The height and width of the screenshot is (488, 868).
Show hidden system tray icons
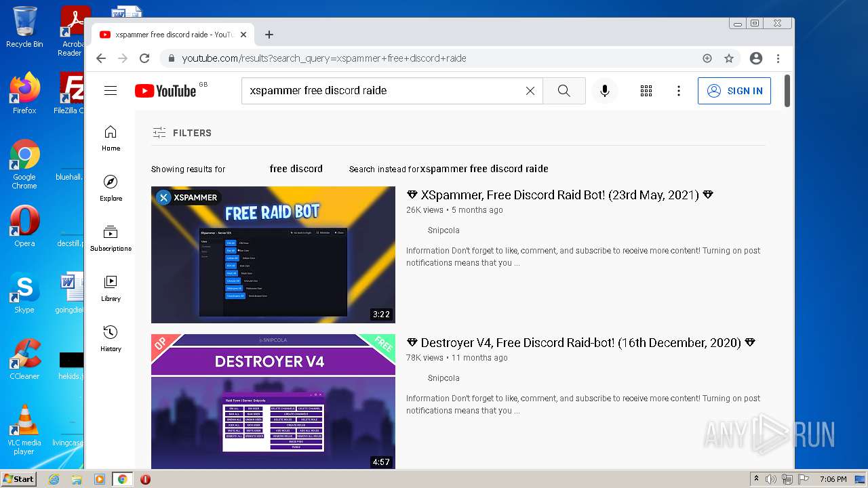756,479
